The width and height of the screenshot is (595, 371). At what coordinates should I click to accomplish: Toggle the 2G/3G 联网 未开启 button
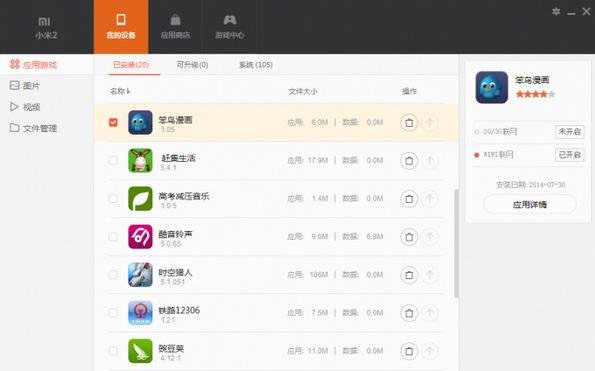coord(569,132)
